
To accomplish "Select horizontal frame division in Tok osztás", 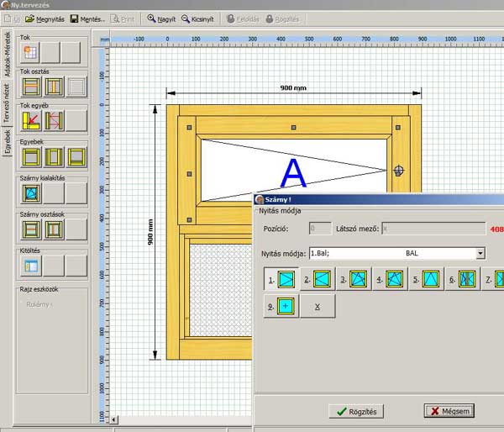I will point(31,87).
